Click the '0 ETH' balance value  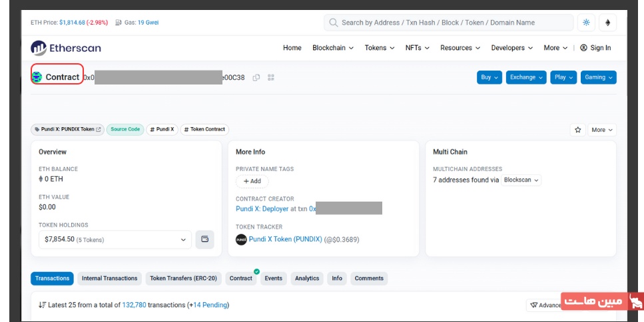click(54, 179)
